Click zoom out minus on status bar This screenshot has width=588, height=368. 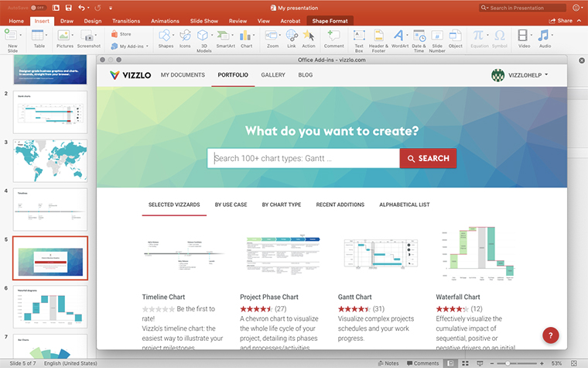[492, 363]
